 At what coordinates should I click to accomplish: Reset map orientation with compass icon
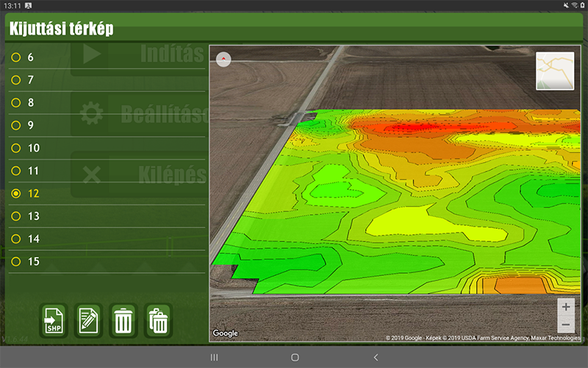click(x=223, y=59)
